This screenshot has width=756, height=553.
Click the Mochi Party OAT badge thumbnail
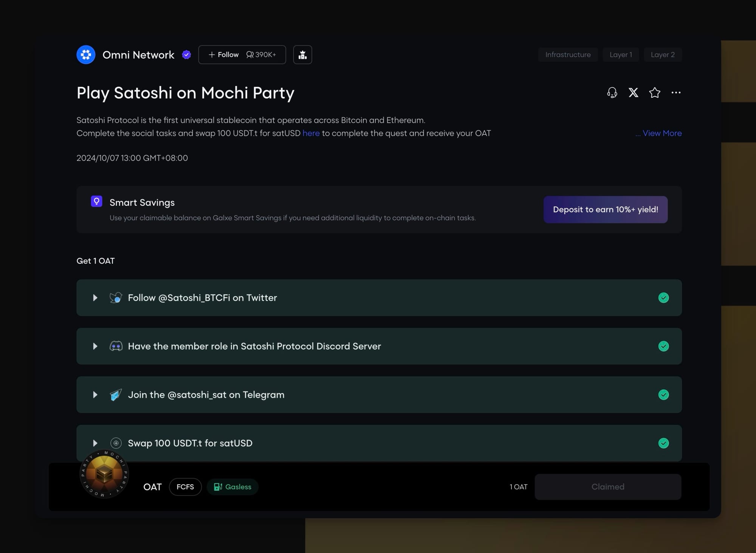tap(104, 474)
